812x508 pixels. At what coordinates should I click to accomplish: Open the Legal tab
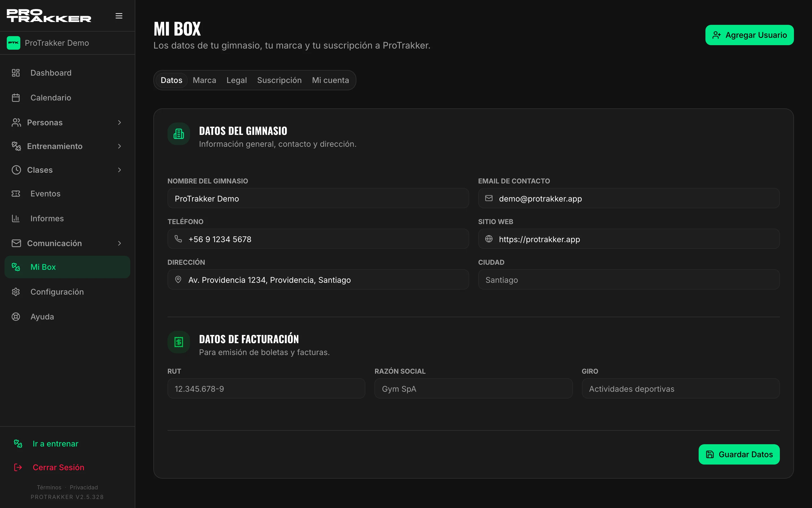(237, 80)
